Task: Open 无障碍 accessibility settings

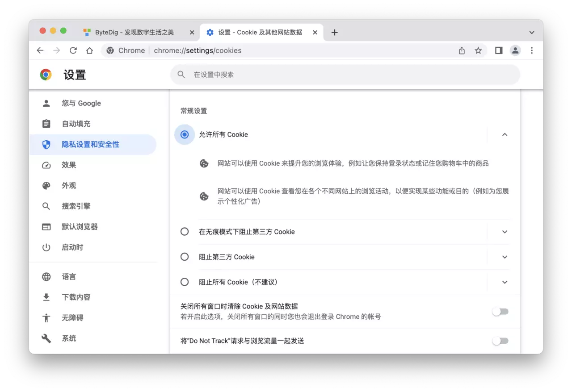Action: (93, 317)
